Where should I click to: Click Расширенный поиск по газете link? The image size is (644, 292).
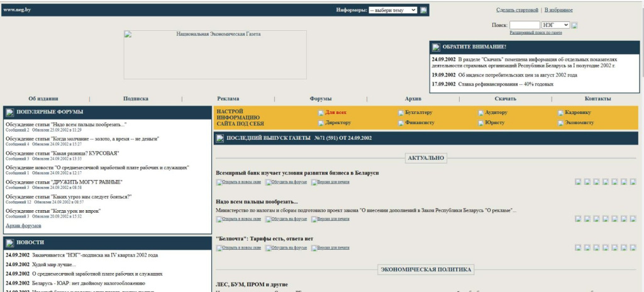536,33
